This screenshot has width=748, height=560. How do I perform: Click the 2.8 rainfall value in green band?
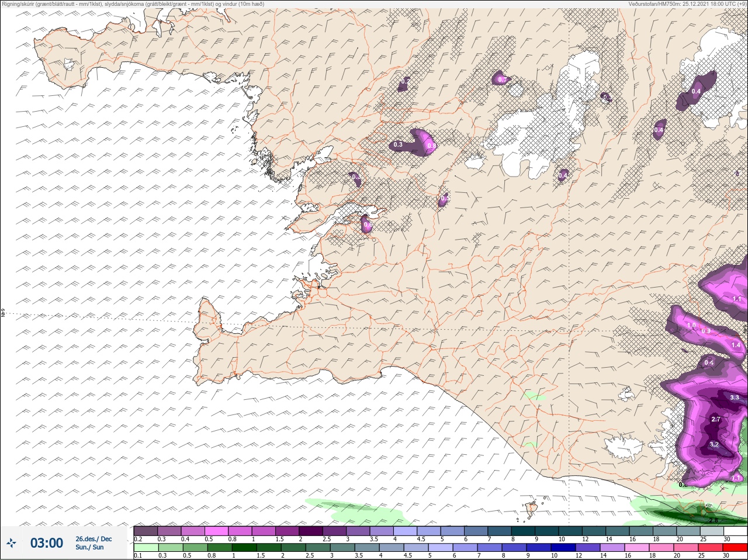pos(714,520)
